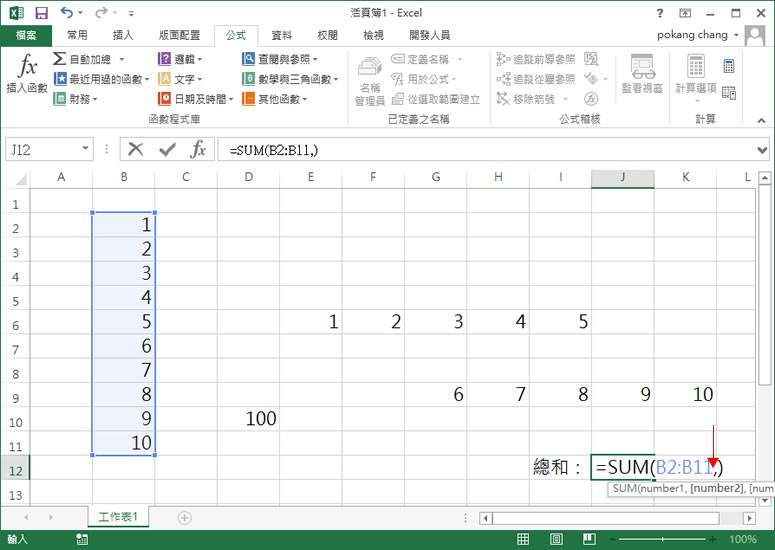The image size is (775, 550).
Task: Switch to Page Break Preview in status bar
Action: 589,539
